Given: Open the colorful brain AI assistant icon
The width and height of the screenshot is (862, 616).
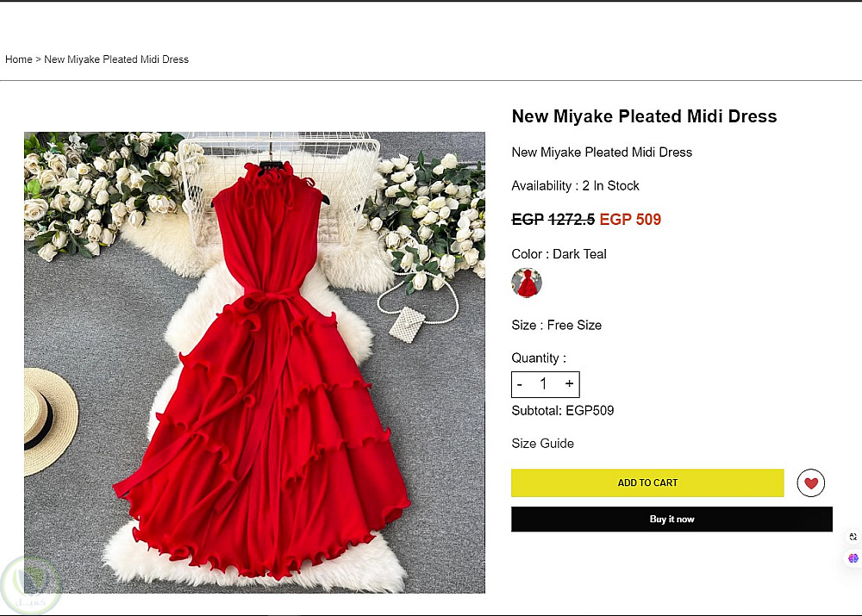Looking at the screenshot, I should click(x=853, y=558).
